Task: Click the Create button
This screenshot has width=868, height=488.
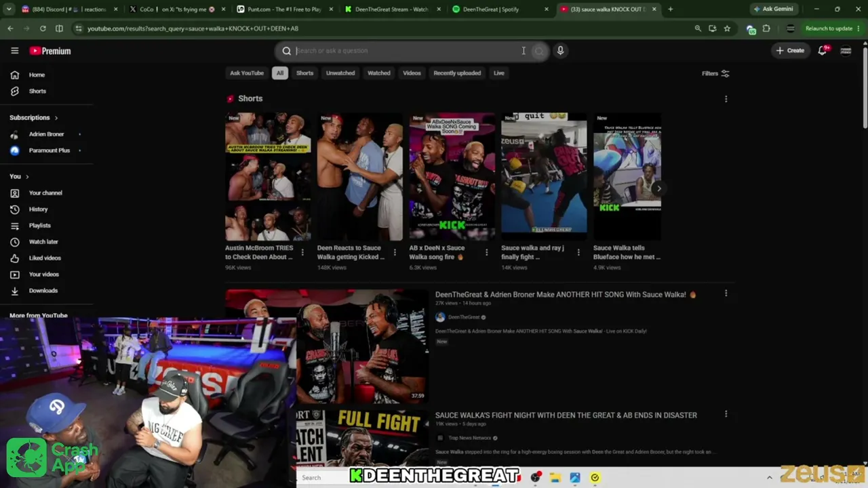Action: tap(790, 50)
